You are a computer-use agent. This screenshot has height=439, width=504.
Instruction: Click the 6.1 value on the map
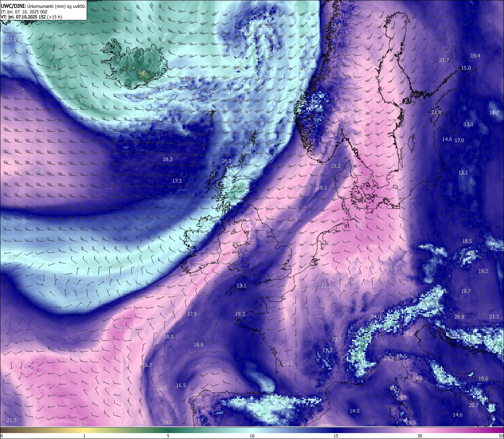(54, 67)
